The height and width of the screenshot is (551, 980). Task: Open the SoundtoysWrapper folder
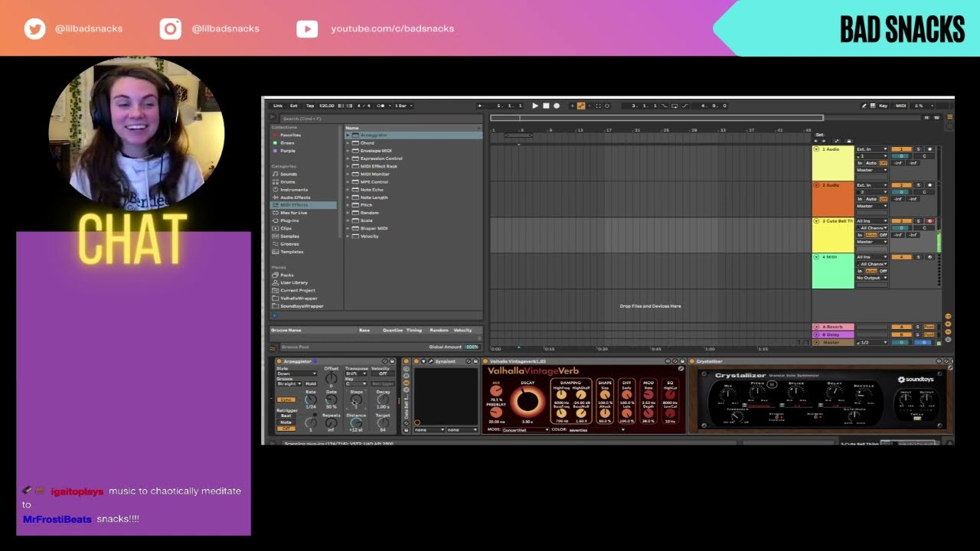click(x=302, y=306)
